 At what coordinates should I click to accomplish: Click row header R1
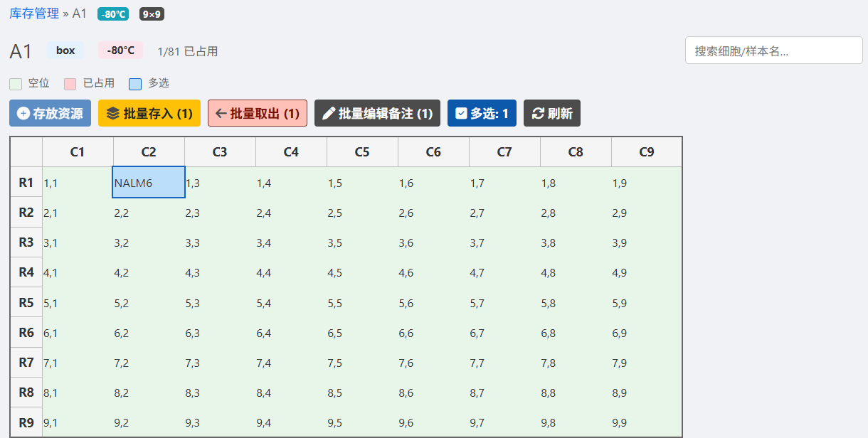[26, 182]
